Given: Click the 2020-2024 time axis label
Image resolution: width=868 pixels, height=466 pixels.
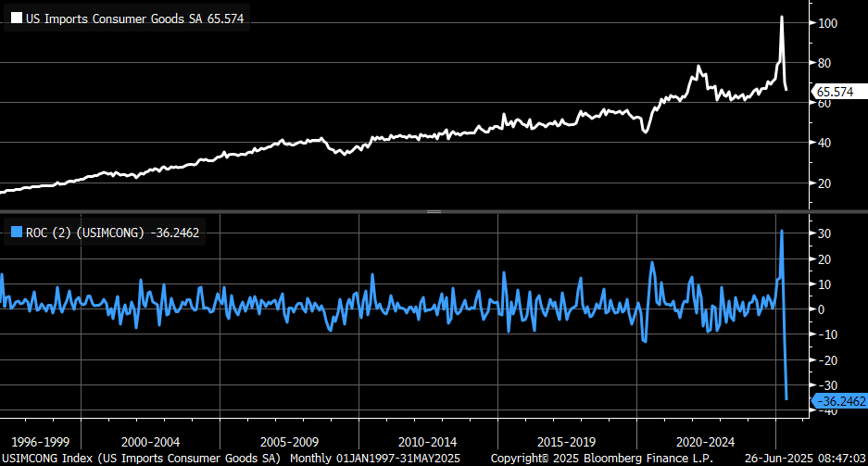Looking at the screenshot, I should pos(705,442).
